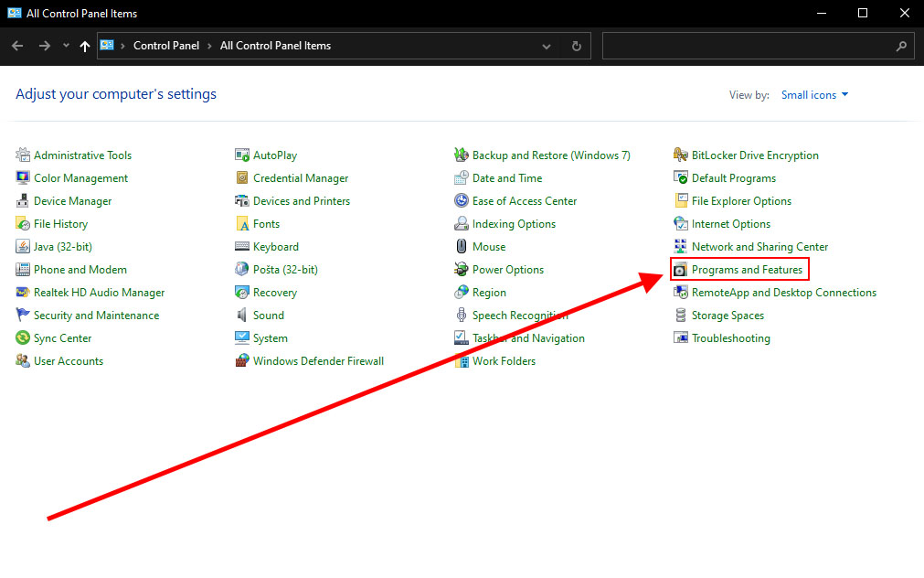Image resolution: width=924 pixels, height=578 pixels.
Task: Open the Region link
Action: click(x=489, y=293)
